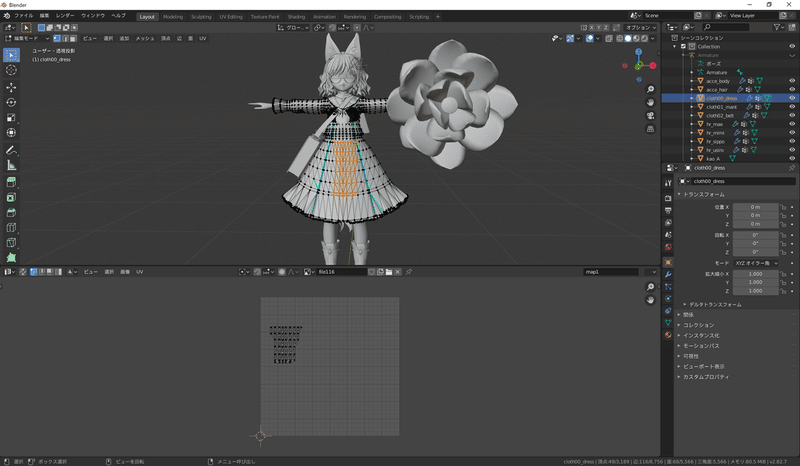
Task: Open the Modifier properties wrench tab
Action: click(668, 273)
